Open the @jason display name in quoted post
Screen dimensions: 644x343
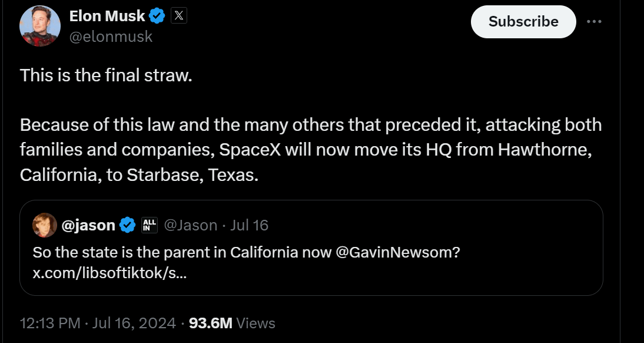coord(89,225)
